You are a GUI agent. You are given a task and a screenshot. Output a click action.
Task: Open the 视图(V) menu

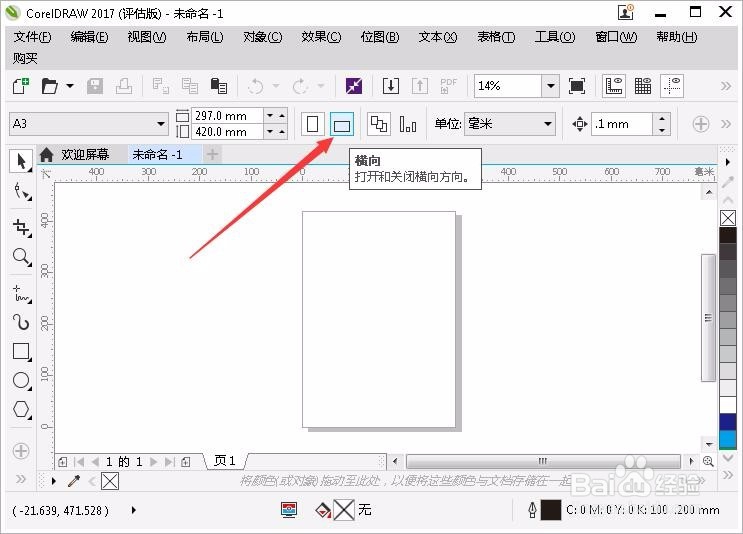pos(147,37)
